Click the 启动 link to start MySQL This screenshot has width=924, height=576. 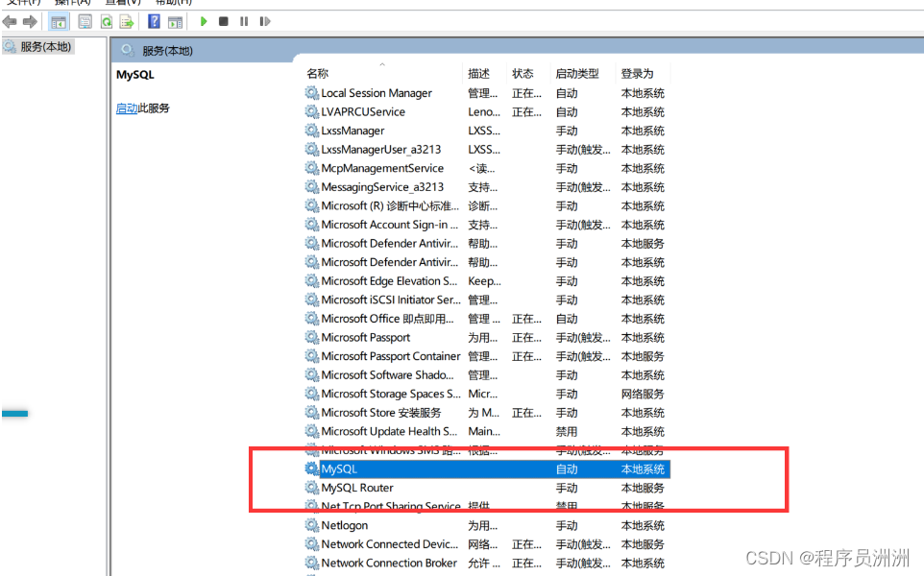(x=126, y=108)
